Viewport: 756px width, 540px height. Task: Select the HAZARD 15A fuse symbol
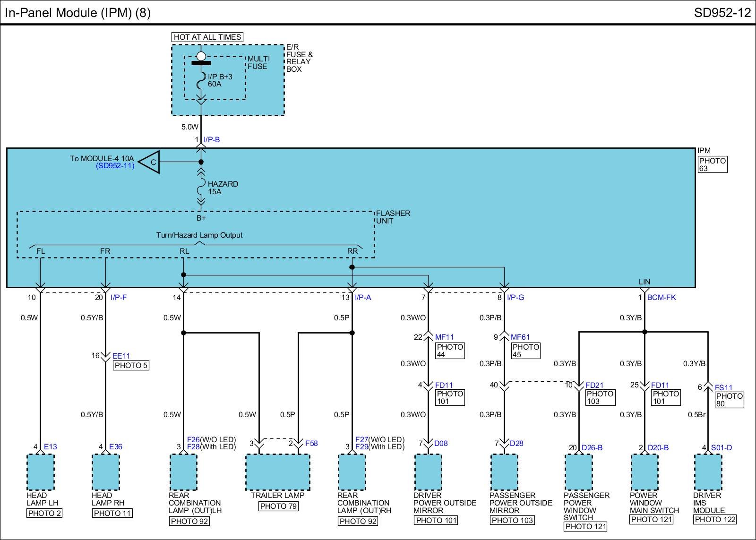[201, 188]
